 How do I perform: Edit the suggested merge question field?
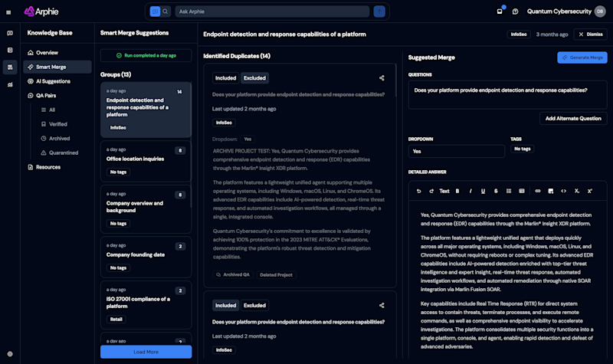click(507, 94)
